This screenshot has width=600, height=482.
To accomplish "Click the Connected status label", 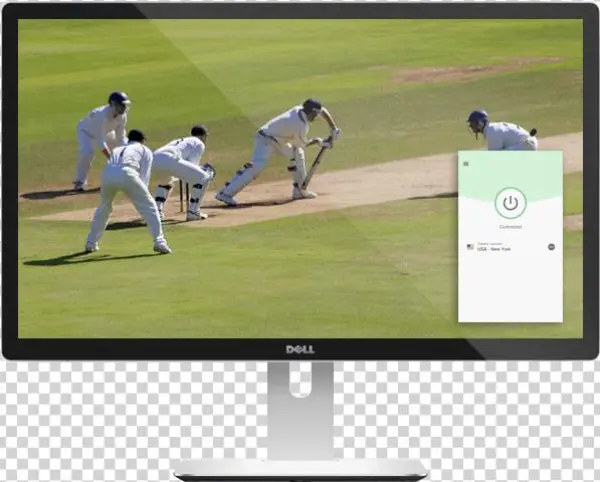I will (x=510, y=227).
